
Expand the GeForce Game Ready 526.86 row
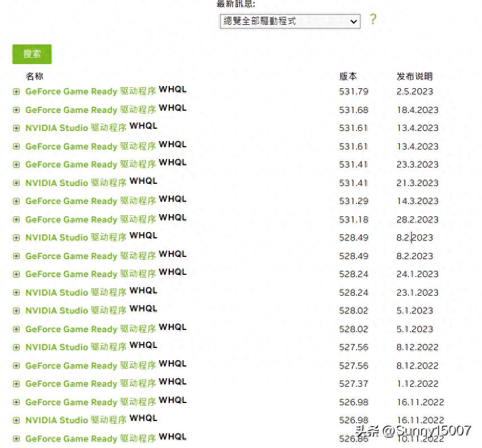[16, 439]
